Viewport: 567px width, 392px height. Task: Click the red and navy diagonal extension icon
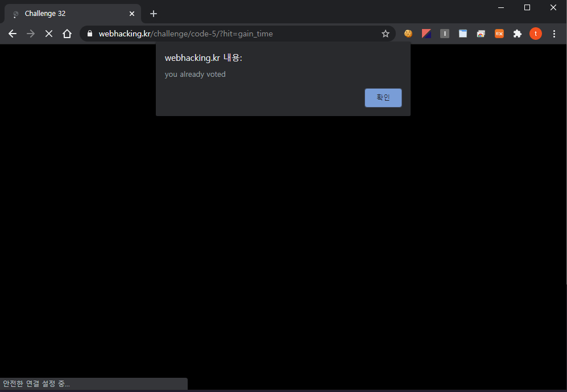426,34
